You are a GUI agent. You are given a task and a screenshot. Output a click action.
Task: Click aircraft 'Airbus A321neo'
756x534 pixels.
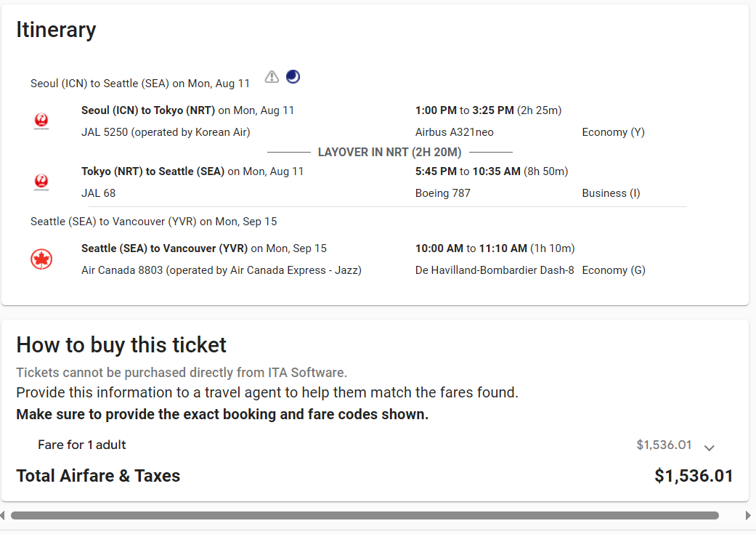(x=455, y=132)
